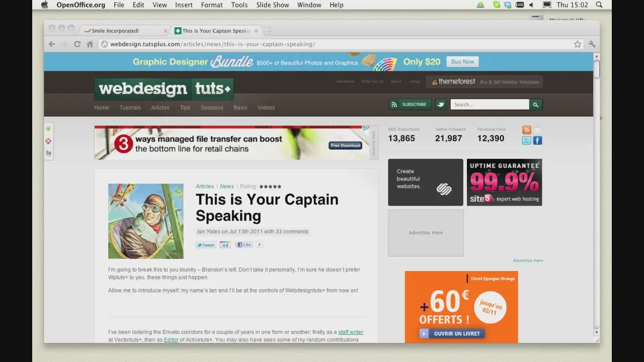
Task: Click the green checkmark menu bar icon
Action: coord(497,5)
